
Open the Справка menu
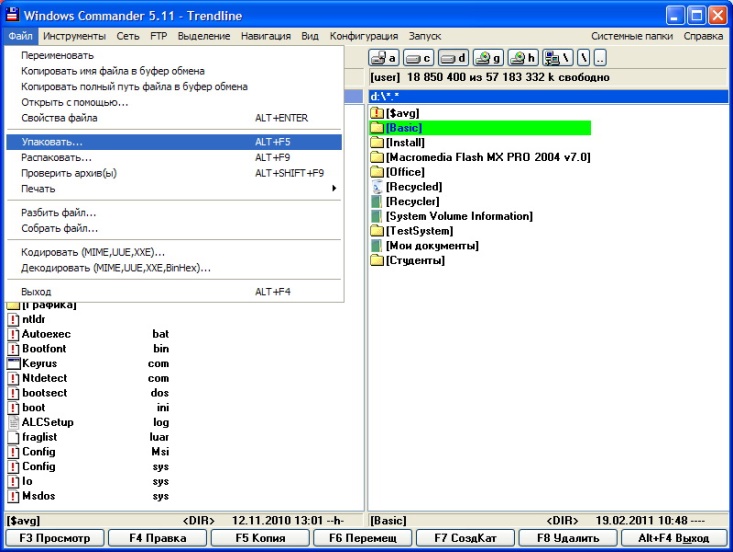pos(703,36)
